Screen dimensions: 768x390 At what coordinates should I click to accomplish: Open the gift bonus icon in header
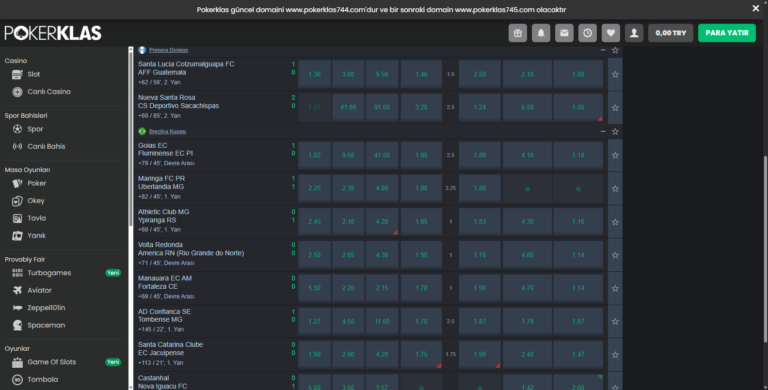tap(518, 33)
